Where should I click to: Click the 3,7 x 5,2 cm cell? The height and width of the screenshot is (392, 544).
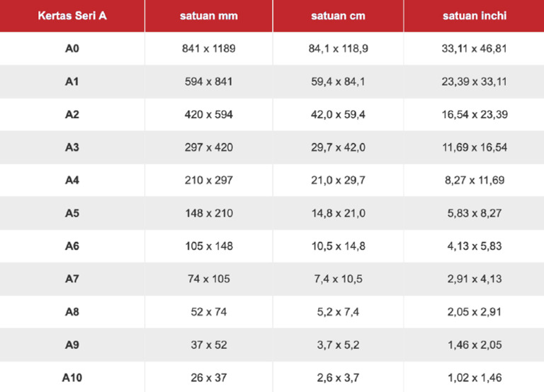point(338,345)
